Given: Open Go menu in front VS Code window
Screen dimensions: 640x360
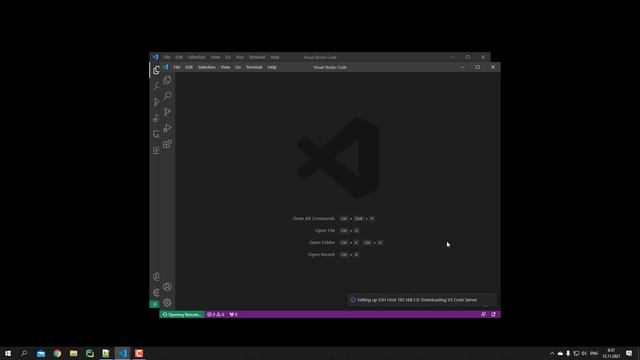Looking at the screenshot, I should (x=238, y=67).
